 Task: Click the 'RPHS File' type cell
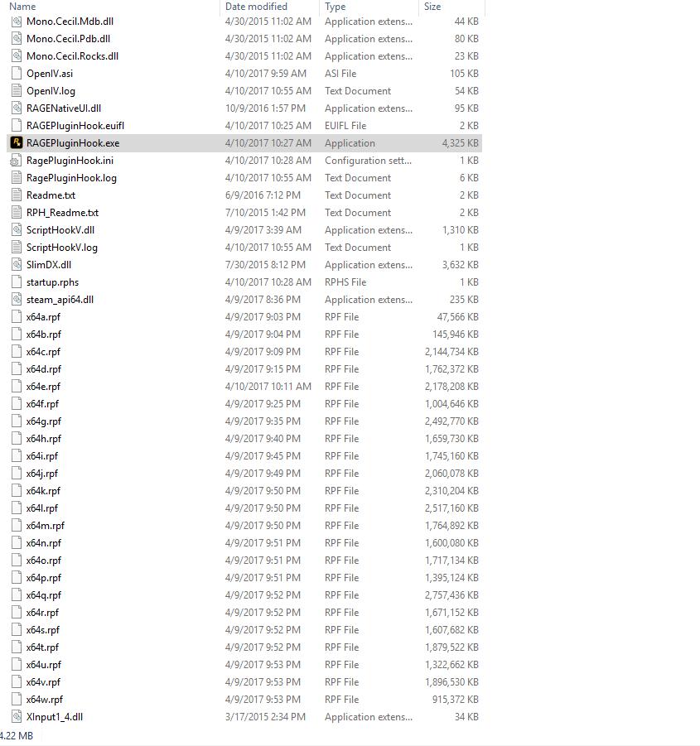click(x=345, y=282)
